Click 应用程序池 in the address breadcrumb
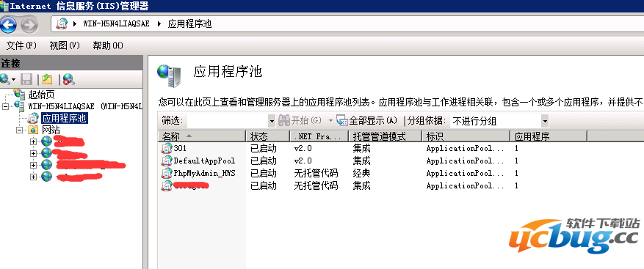644x269 pixels. [x=189, y=23]
